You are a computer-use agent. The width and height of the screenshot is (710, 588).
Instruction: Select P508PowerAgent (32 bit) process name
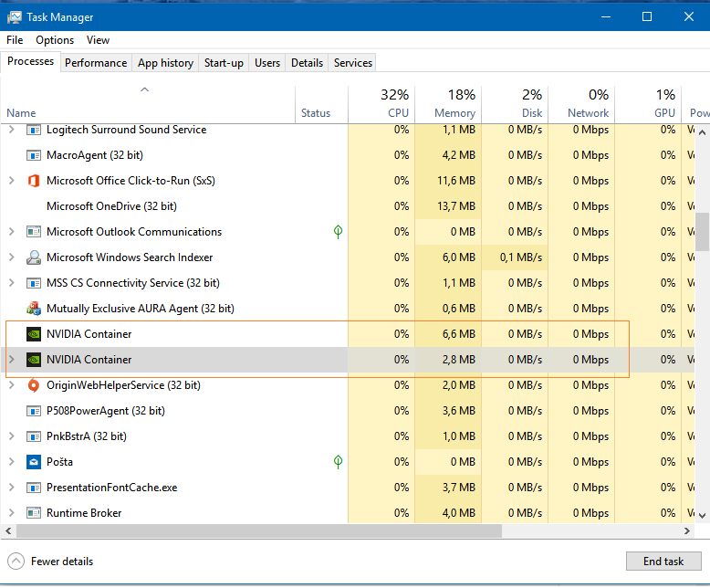click(x=106, y=412)
